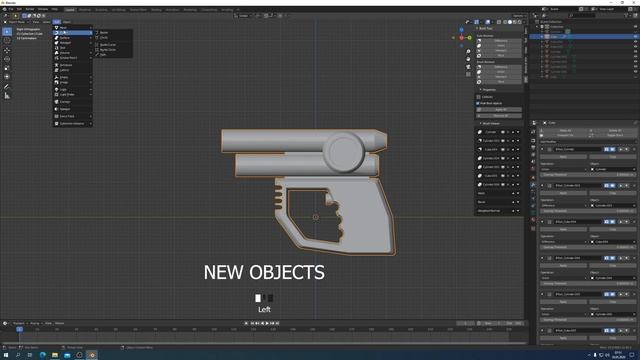Click the timeline Play button

coord(267,323)
